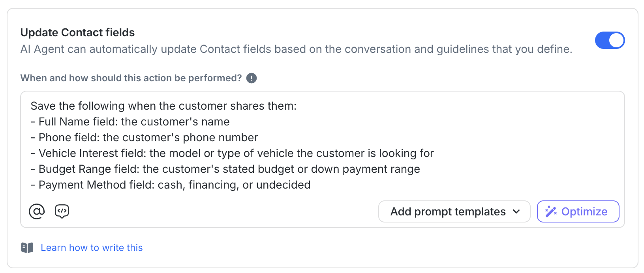The image size is (644, 273).
Task: Toggle the Update Contact fields switch
Action: tap(609, 40)
